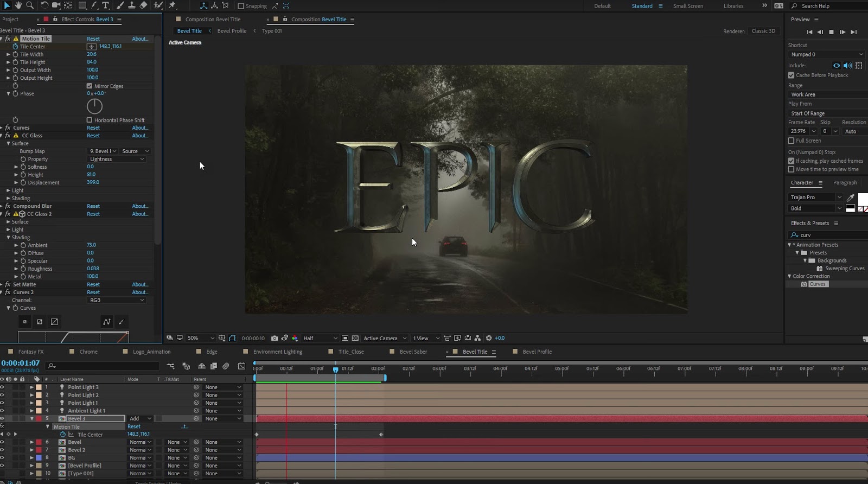Enable the Full Screen preview checkbox
Image resolution: width=868 pixels, height=484 pixels.
(x=791, y=141)
